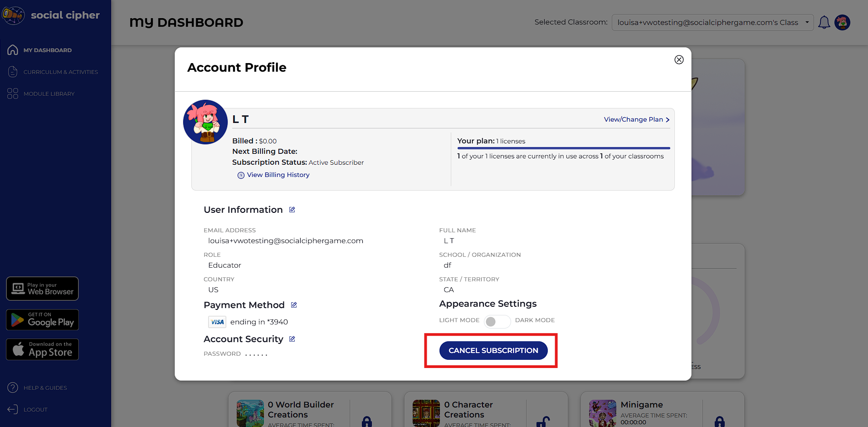Screen dimensions: 868x427
Task: Close the Account Profile dialog
Action: tap(679, 60)
